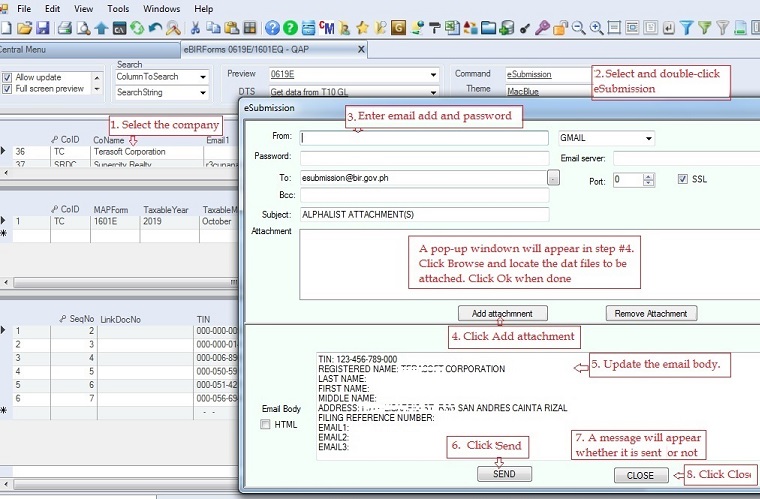Open the Windows menu
Viewport: 760px width, 499px height.
click(161, 9)
